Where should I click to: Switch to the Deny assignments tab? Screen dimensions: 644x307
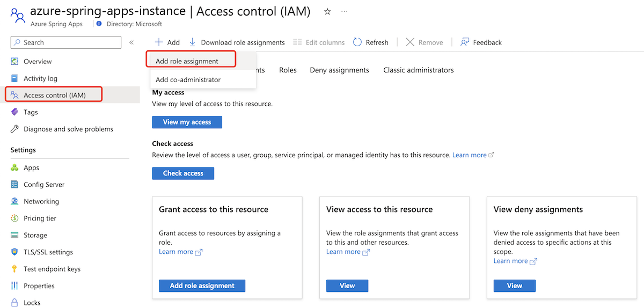(x=339, y=70)
